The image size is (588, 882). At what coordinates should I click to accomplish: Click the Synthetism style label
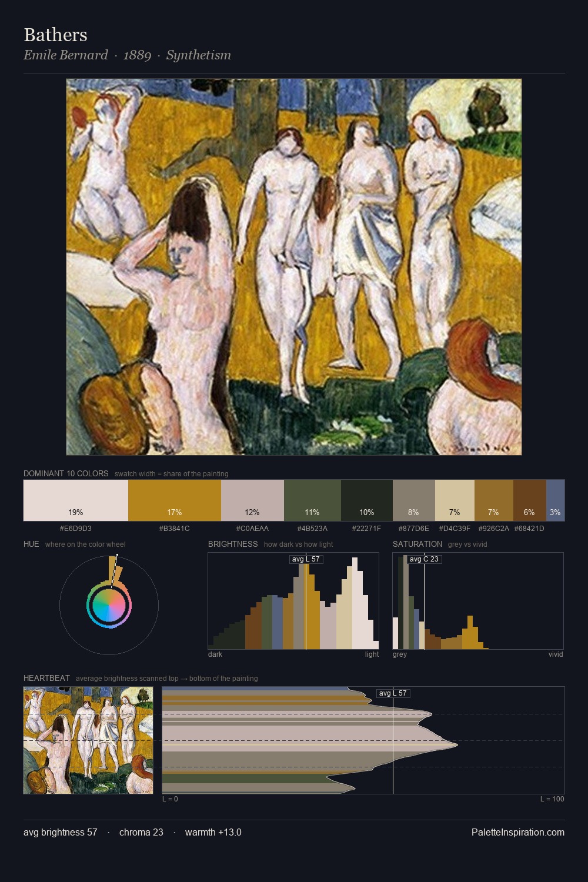(198, 55)
